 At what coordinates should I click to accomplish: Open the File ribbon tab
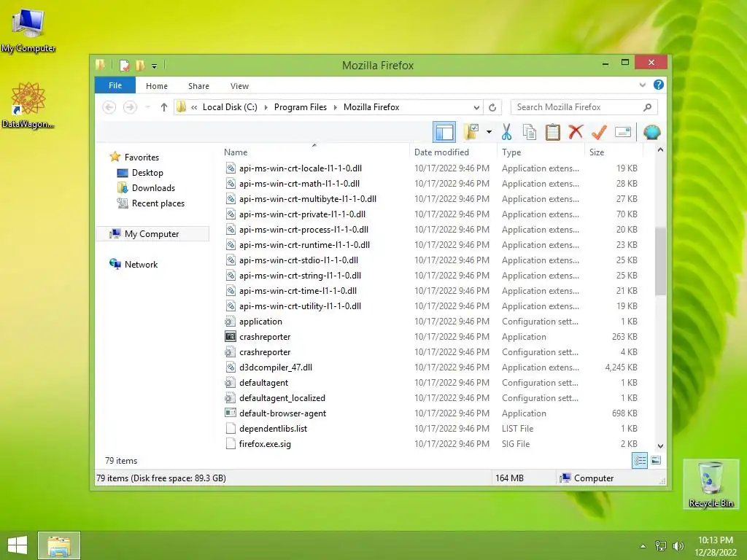tap(115, 86)
